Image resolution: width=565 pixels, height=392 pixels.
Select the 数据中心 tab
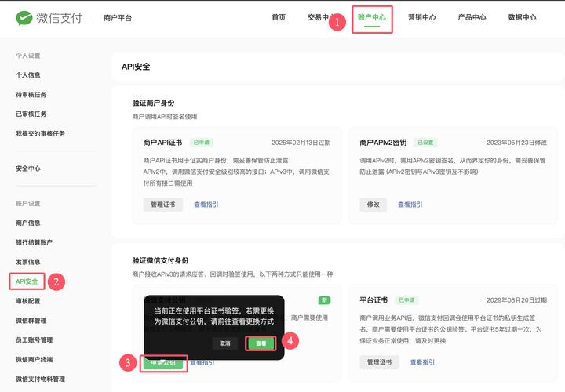(x=522, y=17)
